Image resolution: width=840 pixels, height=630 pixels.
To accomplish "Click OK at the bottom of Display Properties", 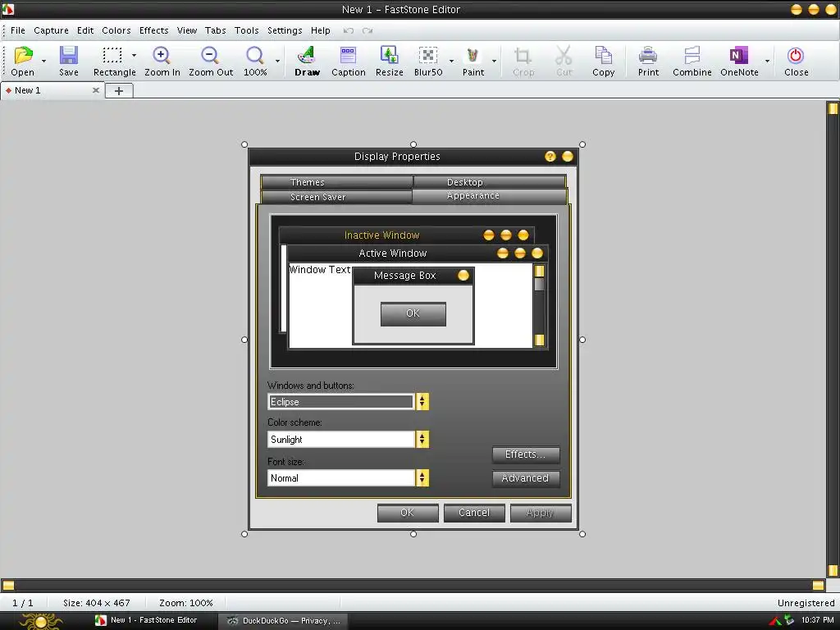I will tap(408, 513).
